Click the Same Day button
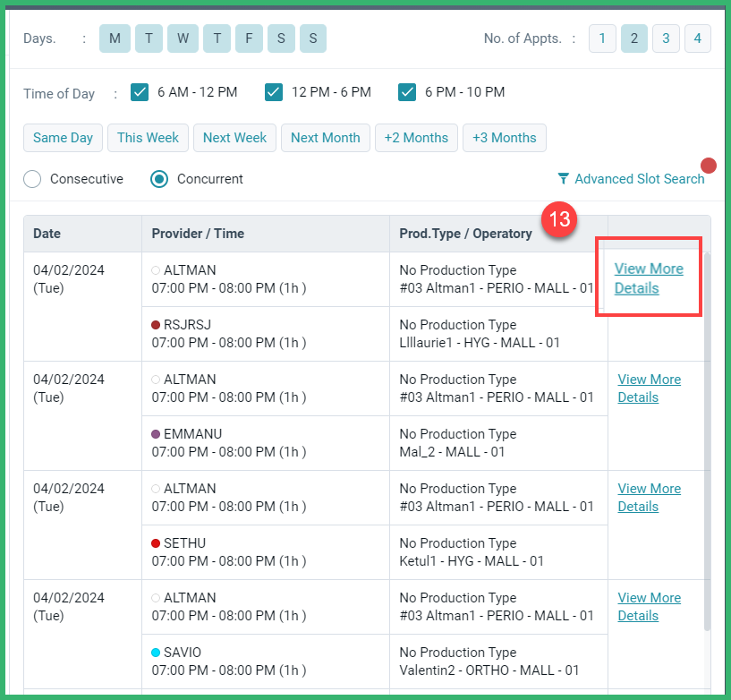The height and width of the screenshot is (700, 731). click(63, 138)
